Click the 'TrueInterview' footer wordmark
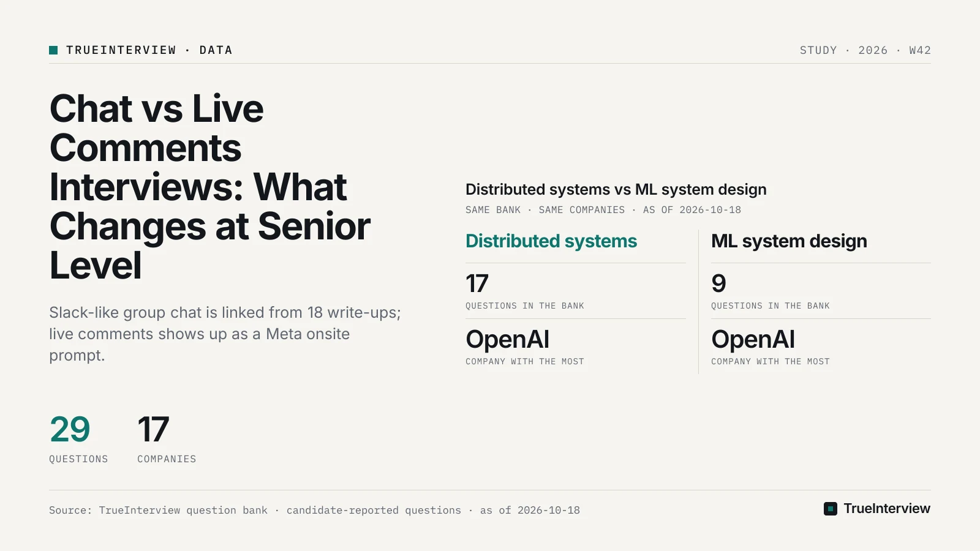Screen dimensions: 980x551 pyautogui.click(x=887, y=509)
